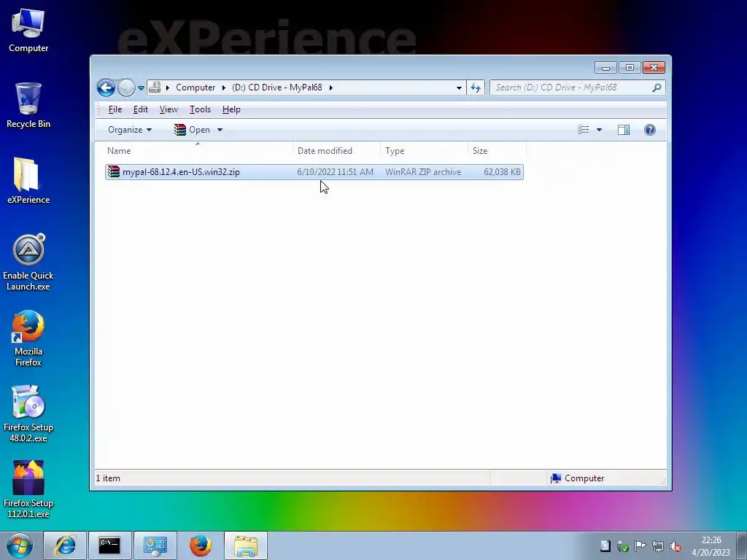Viewport: 747px width, 560px height.
Task: Click Open with WinRAR toolbar button
Action: tap(192, 130)
